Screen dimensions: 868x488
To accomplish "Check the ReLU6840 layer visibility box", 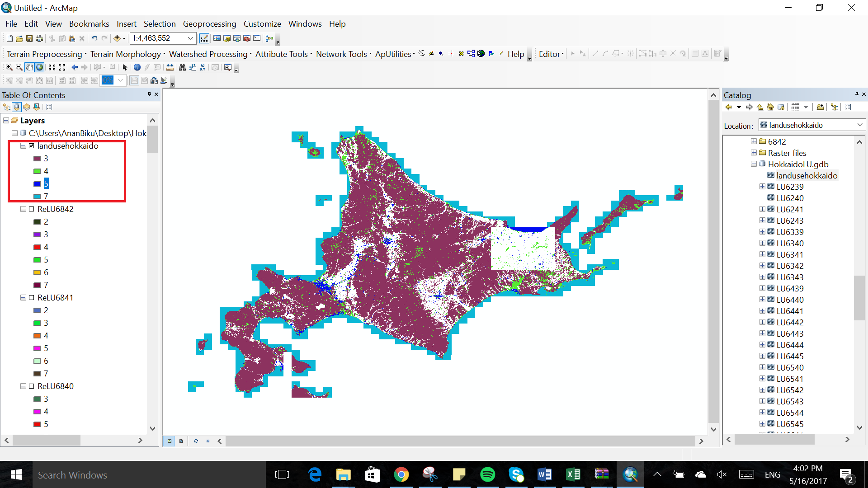I will click(x=32, y=386).
